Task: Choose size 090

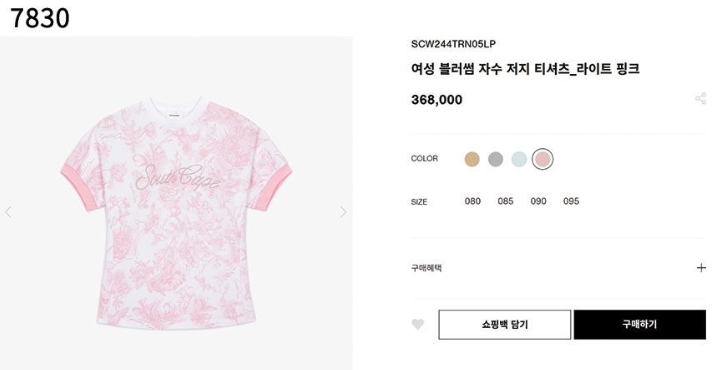Action: [538, 201]
